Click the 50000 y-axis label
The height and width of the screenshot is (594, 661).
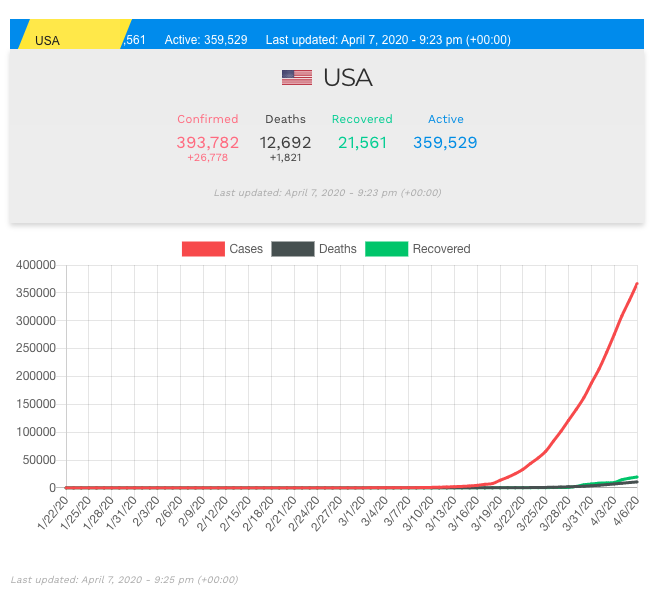pos(39,460)
